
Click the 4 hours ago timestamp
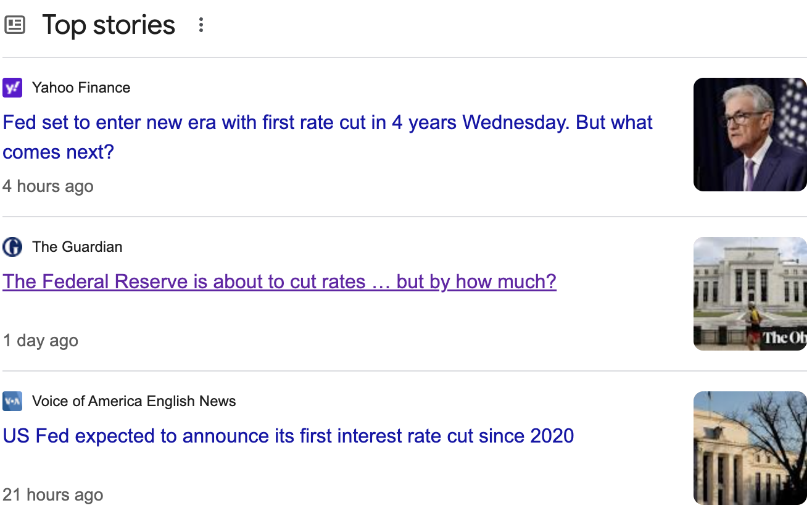[48, 186]
